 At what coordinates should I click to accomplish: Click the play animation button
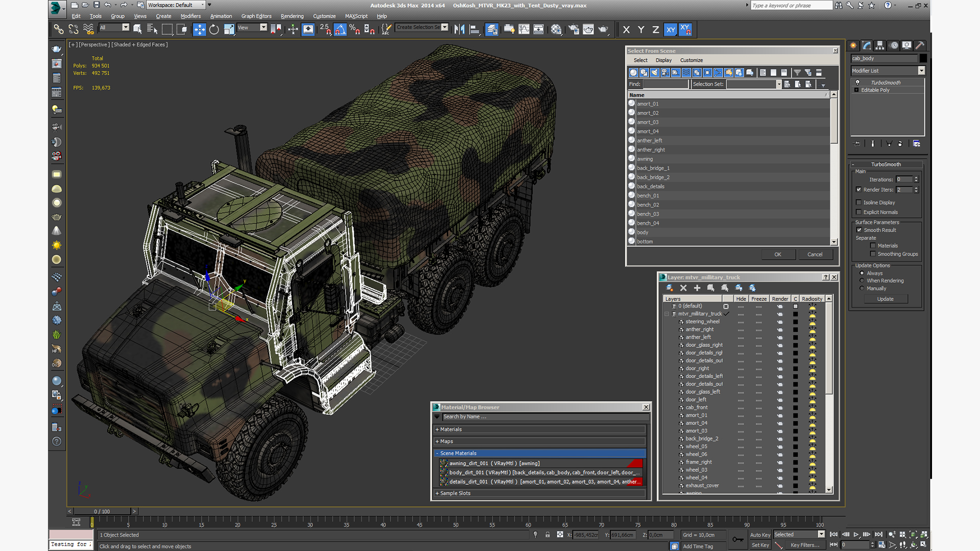pos(856,535)
